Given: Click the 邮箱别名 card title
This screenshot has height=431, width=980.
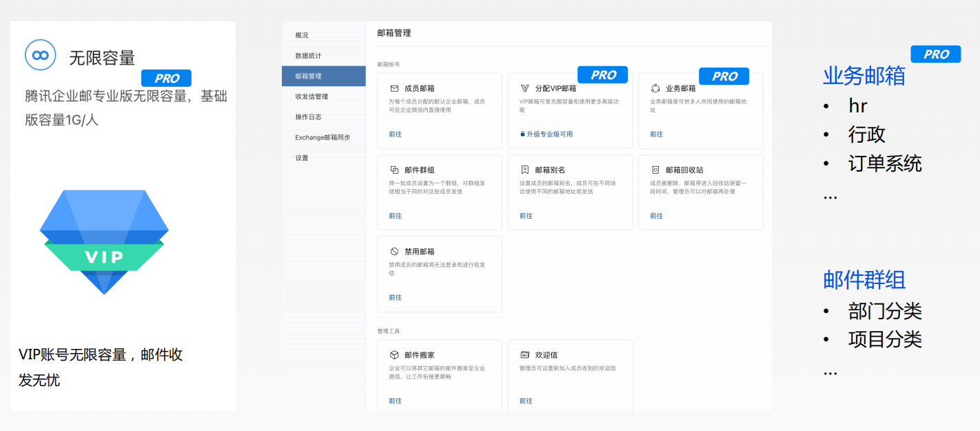Looking at the screenshot, I should point(550,170).
